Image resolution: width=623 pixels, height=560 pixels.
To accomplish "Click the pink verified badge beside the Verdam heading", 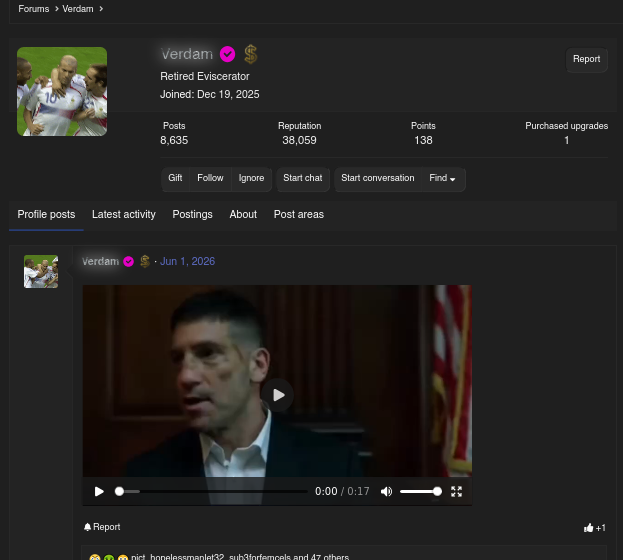I will point(227,54).
